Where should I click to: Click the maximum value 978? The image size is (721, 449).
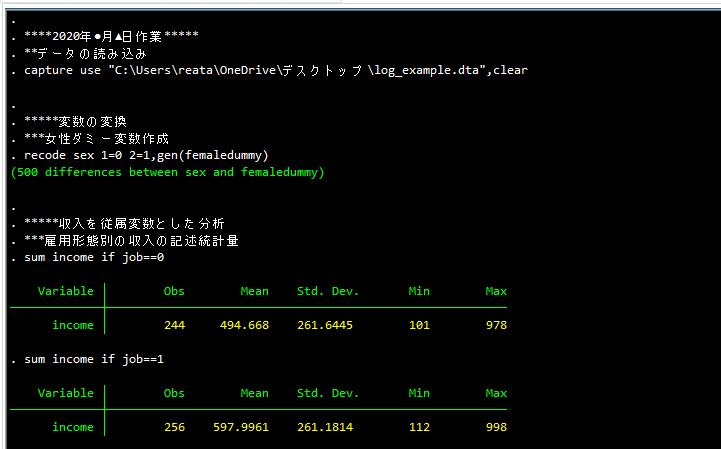point(497,325)
